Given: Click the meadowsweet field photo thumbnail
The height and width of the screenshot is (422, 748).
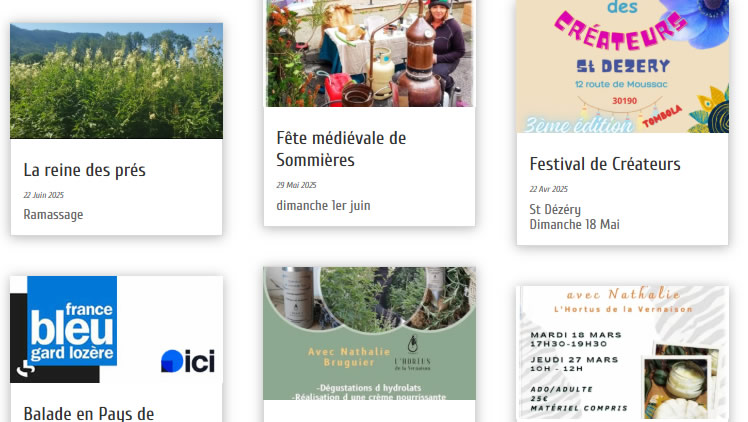Looking at the screenshot, I should pyautogui.click(x=116, y=81).
